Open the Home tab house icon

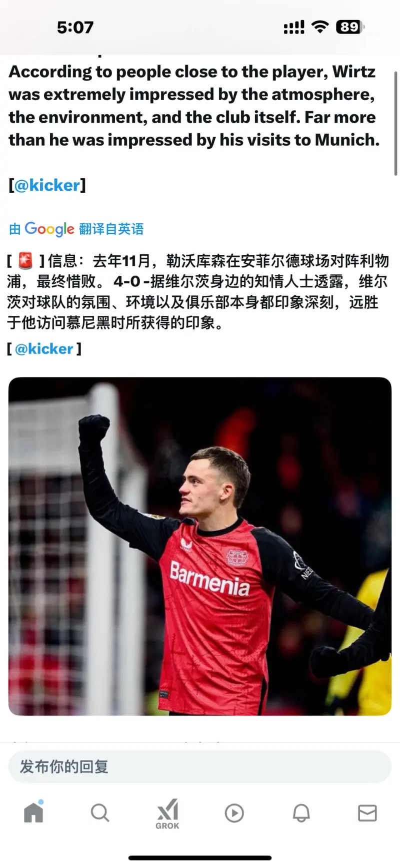(x=33, y=811)
